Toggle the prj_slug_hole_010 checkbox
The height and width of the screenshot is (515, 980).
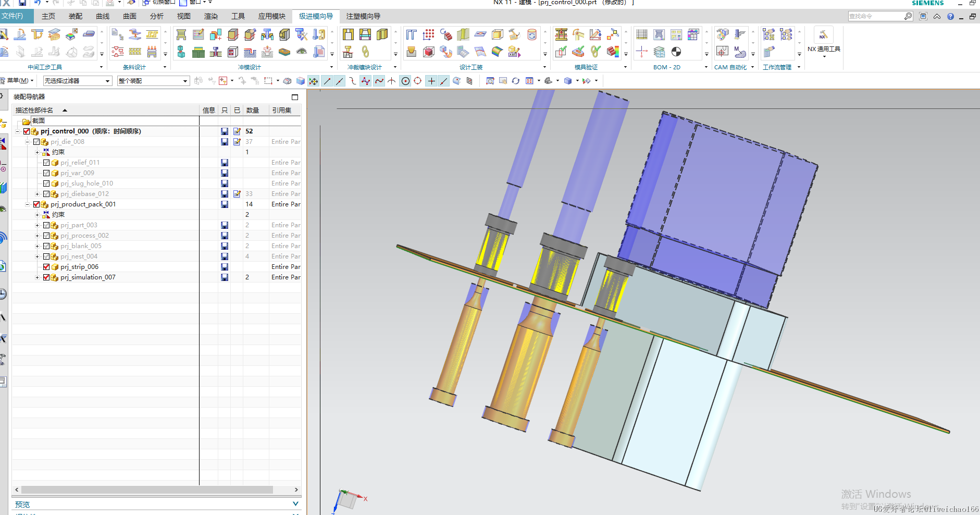click(46, 183)
